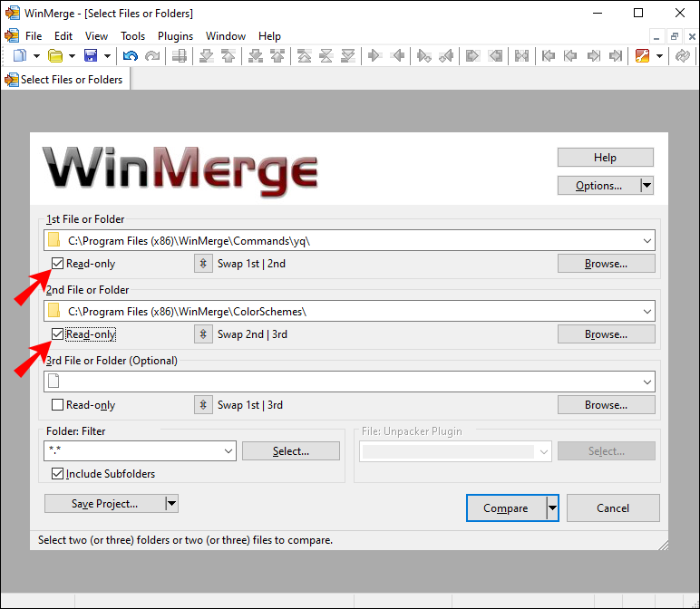Open the Save toolbar dropdown arrow

[107, 56]
